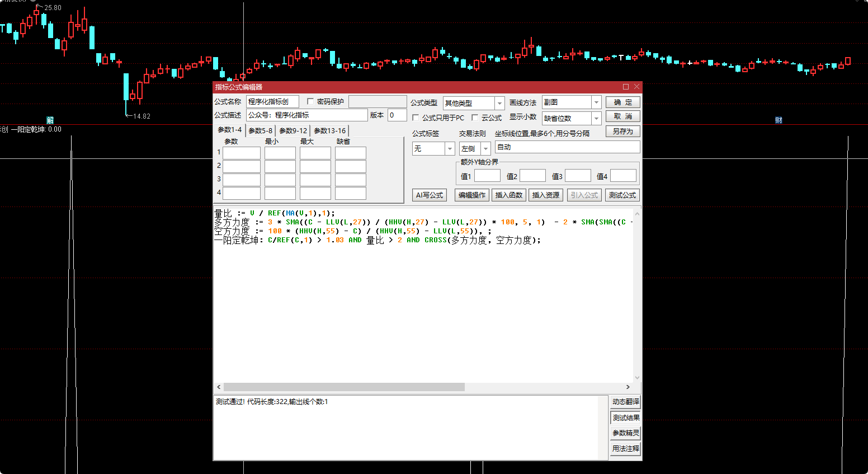Viewport: 868px width, 474px height.
Task: Switch to the 参数5-8 tab
Action: [260, 131]
